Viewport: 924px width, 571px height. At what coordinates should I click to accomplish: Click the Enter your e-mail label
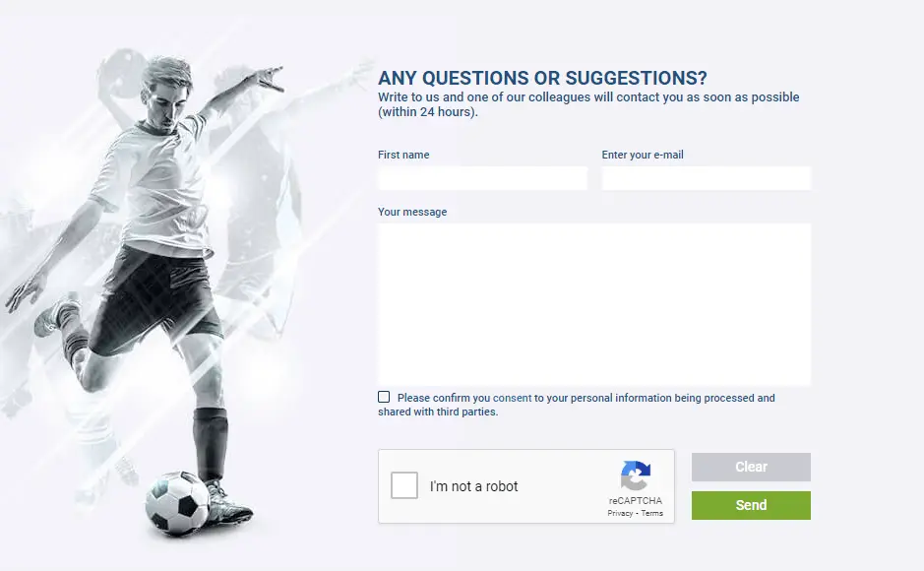[x=641, y=155]
